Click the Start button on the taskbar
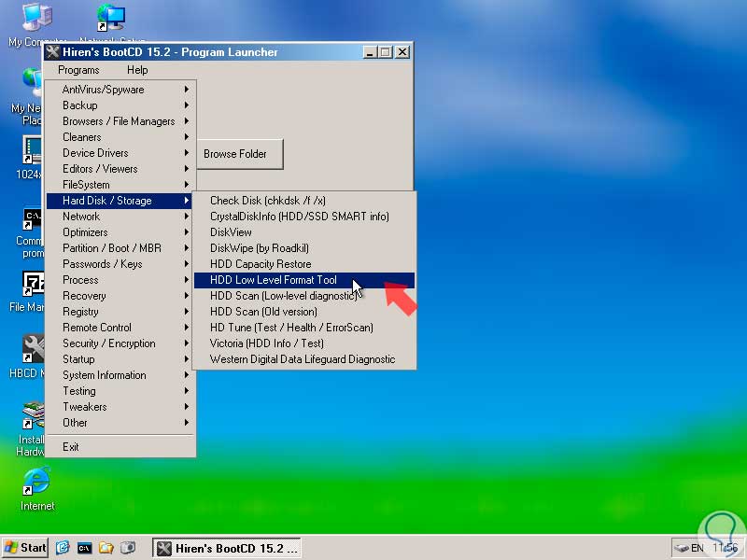747x560 pixels. 25,548
